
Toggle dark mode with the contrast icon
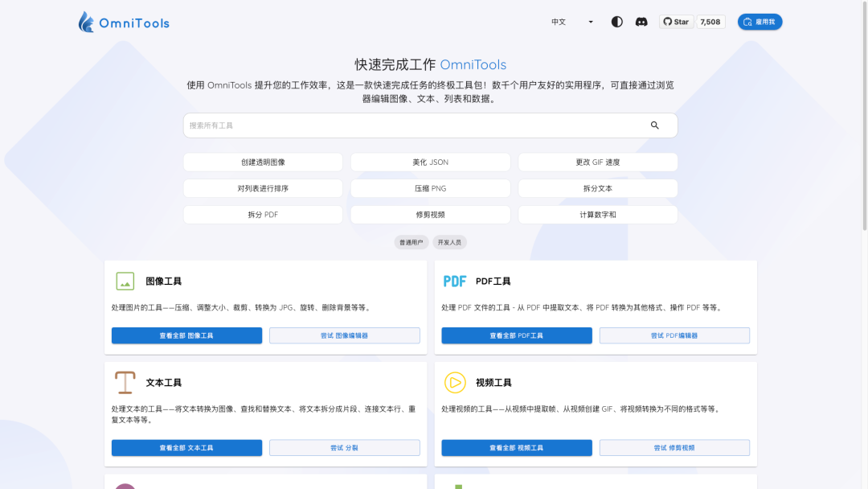coord(616,22)
